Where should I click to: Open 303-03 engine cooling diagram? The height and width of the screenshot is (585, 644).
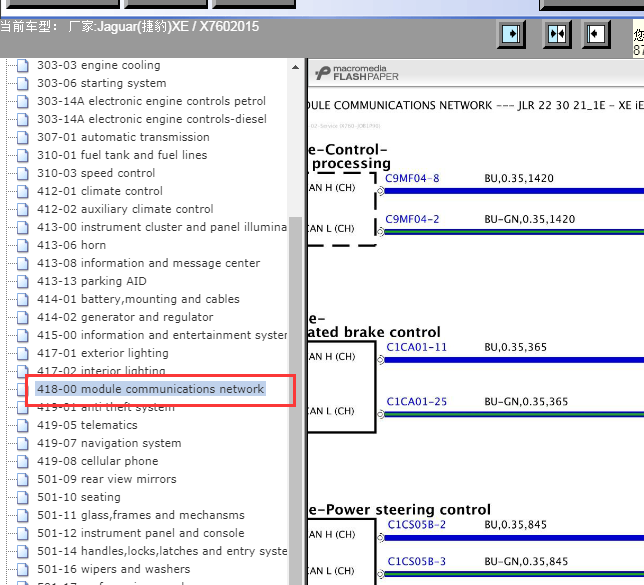tap(99, 65)
